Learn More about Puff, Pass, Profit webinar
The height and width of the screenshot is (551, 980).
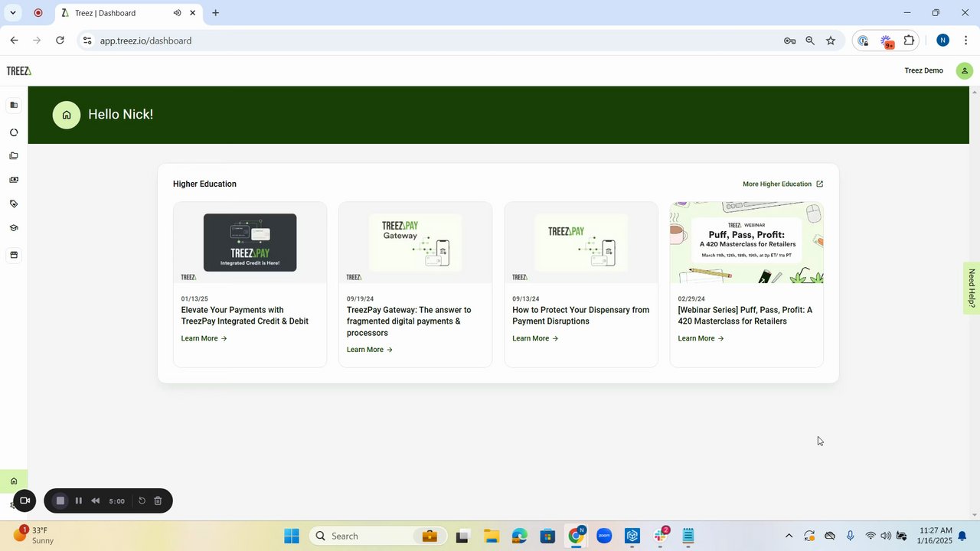701,338
